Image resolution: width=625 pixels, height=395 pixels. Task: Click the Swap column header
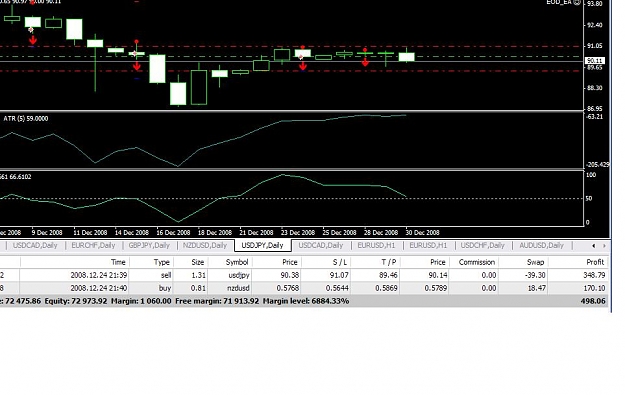tap(535, 262)
